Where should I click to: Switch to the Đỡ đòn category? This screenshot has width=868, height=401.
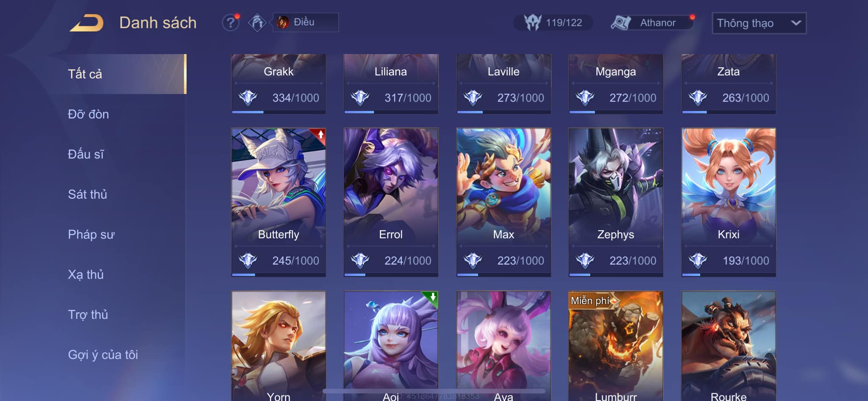(88, 114)
